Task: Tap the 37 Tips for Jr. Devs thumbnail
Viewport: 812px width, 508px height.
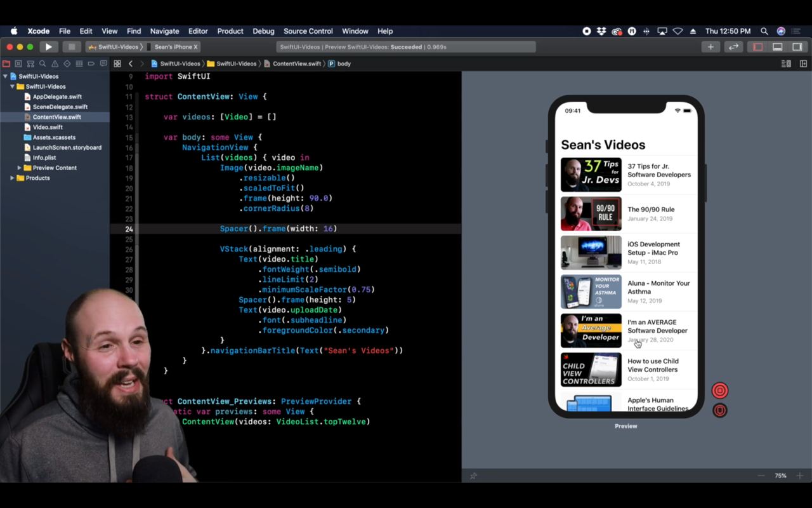Action: (x=591, y=175)
